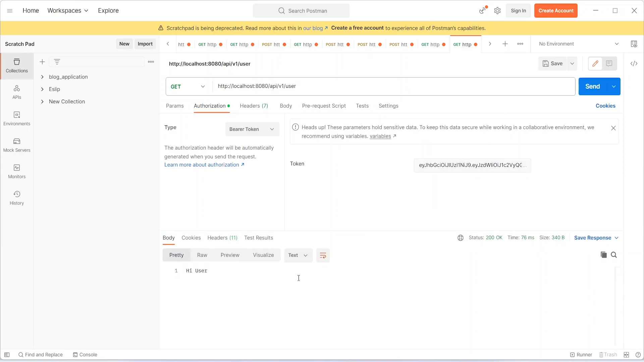
Task: Click network globe icon near status
Action: [x=461, y=238]
